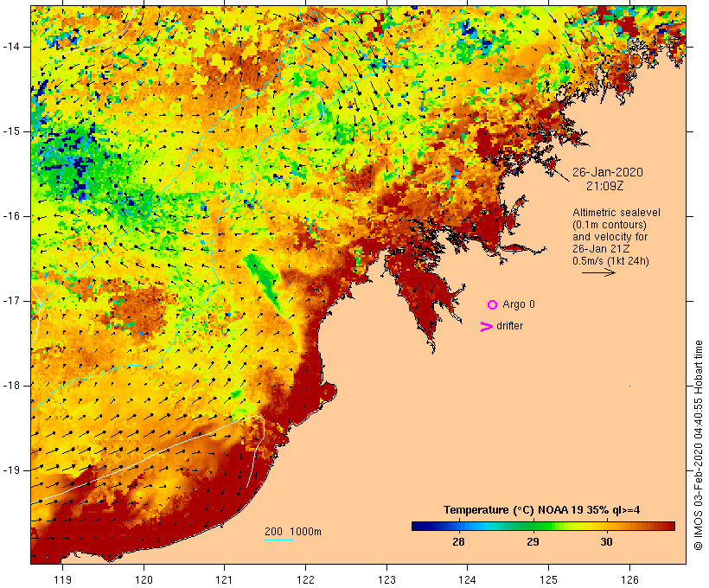709x588 pixels.
Task: Click the '26-Jan 21Z' caption line
Action: 601,249
